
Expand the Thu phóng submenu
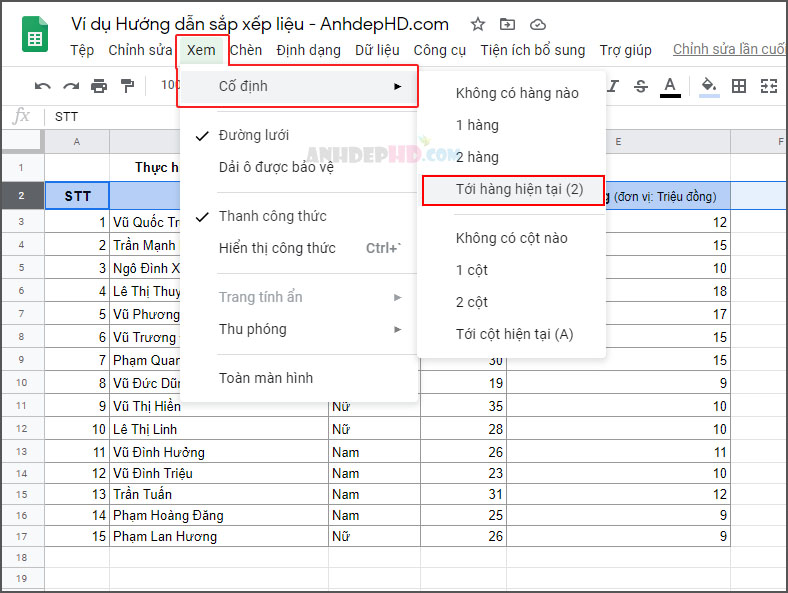click(x=299, y=329)
